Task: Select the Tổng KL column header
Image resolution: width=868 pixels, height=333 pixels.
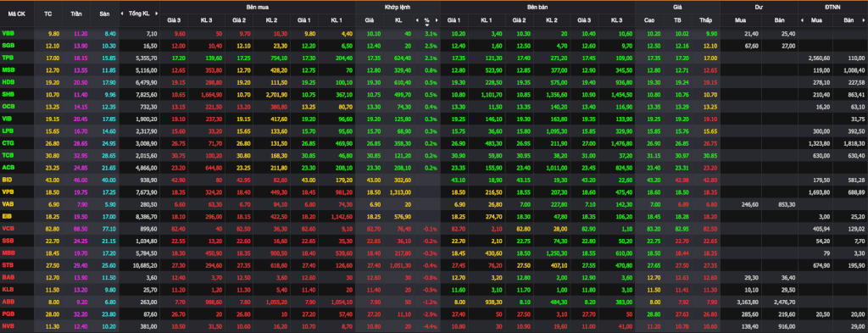Action: point(139,14)
